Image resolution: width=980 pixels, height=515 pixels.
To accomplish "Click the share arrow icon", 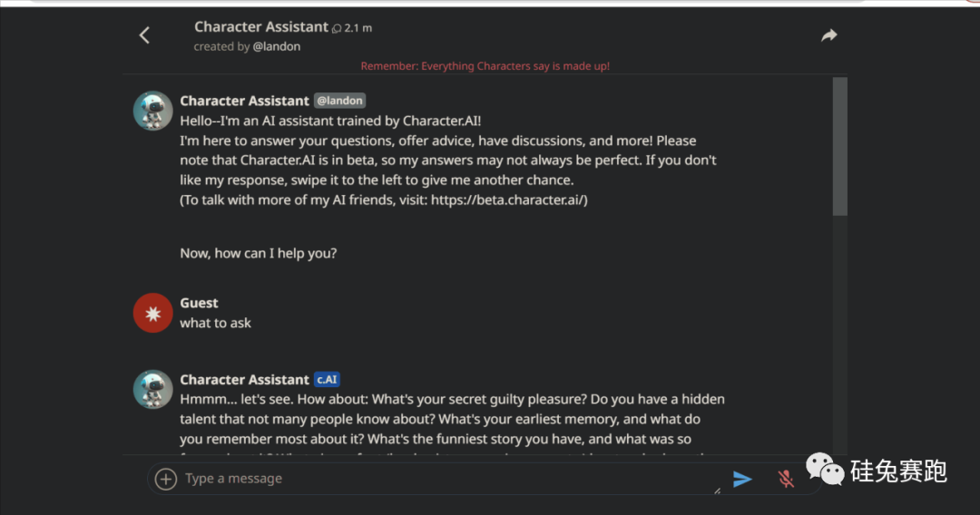I will click(x=828, y=35).
